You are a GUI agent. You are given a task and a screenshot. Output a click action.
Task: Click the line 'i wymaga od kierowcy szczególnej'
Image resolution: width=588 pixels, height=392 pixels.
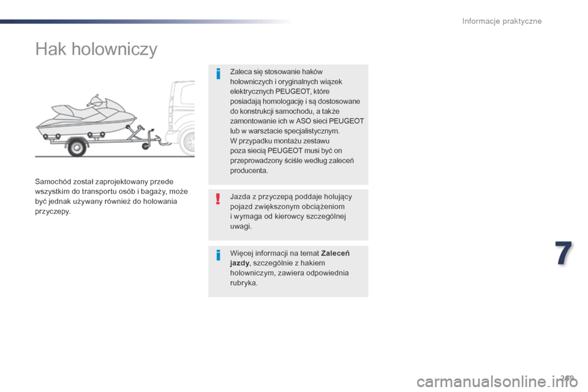288,216
